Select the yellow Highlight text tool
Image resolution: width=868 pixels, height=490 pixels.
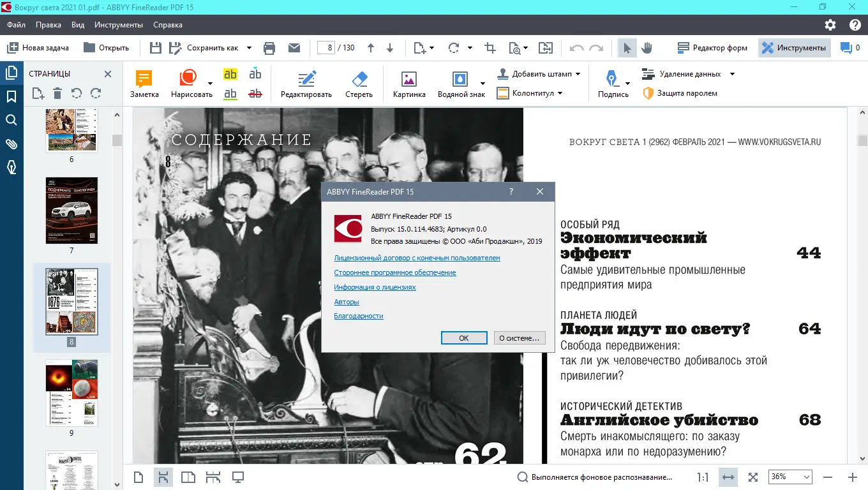[x=230, y=74]
